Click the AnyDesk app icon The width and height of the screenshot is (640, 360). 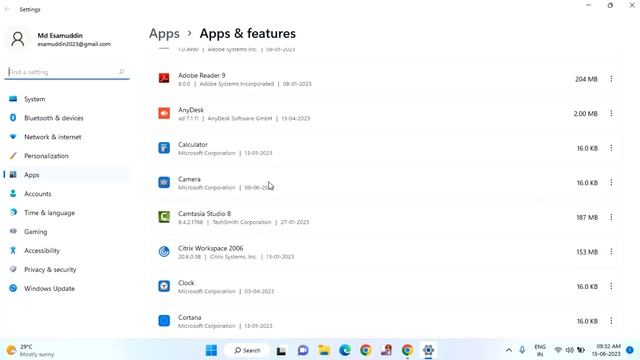[164, 113]
